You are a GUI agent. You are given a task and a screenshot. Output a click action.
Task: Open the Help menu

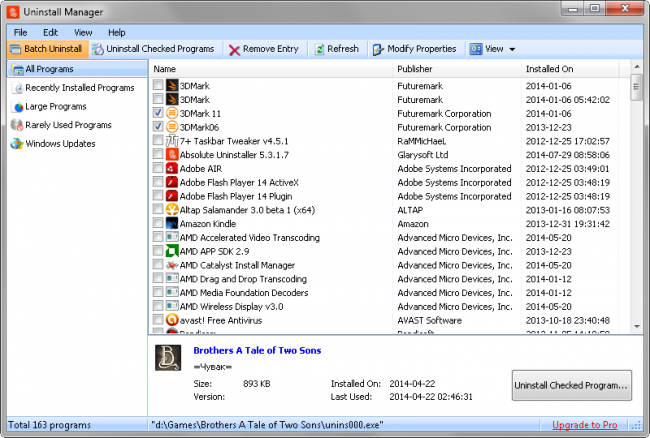116,32
